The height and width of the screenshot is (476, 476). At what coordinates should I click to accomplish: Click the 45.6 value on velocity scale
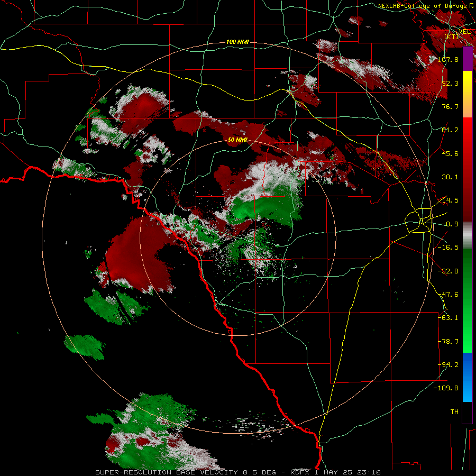coord(450,153)
